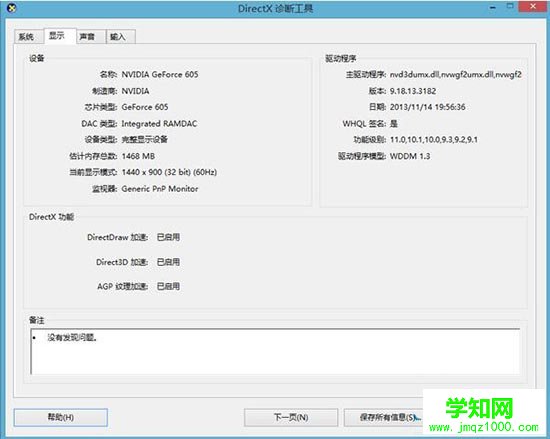The width and height of the screenshot is (550, 439).
Task: Click the WHQL 签名 value 是
Action: coord(394,123)
